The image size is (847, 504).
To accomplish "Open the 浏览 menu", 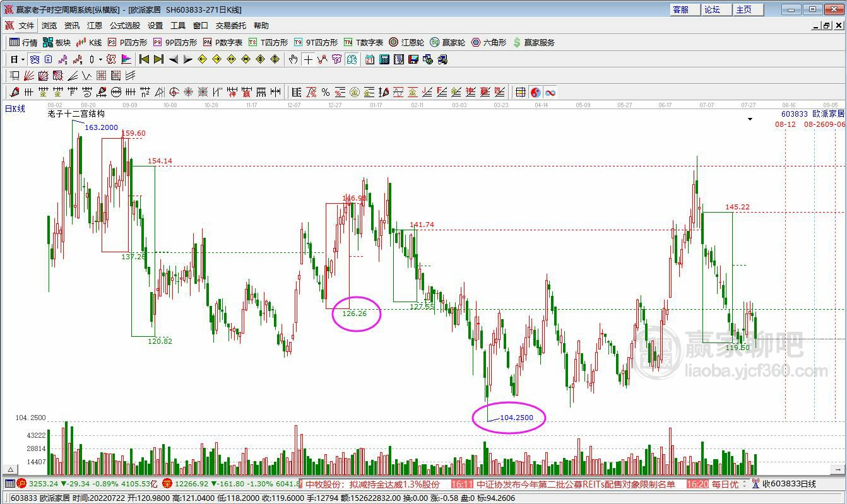I will coord(49,25).
